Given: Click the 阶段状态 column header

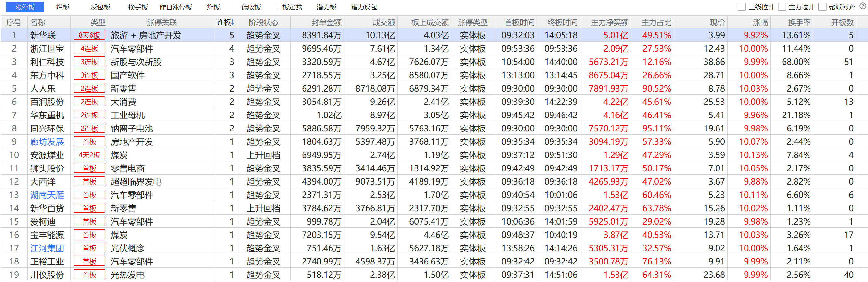Looking at the screenshot, I should point(263,22).
